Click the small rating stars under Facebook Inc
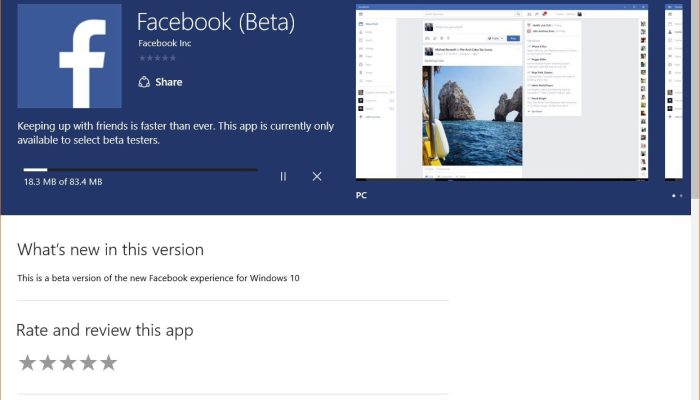This screenshot has height=400, width=700. tap(156, 58)
